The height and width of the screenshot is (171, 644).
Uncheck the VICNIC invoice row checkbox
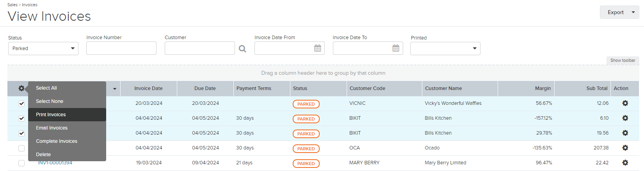click(x=21, y=104)
